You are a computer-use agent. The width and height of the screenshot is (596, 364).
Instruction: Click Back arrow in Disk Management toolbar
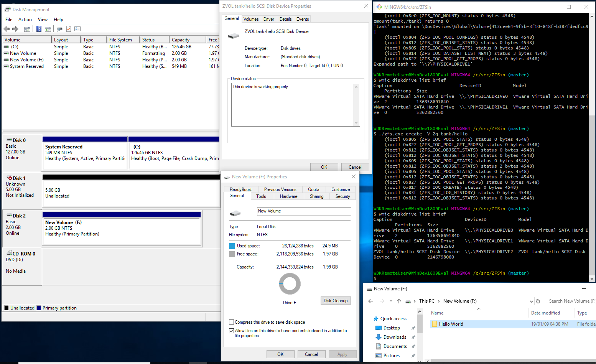pyautogui.click(x=7, y=29)
